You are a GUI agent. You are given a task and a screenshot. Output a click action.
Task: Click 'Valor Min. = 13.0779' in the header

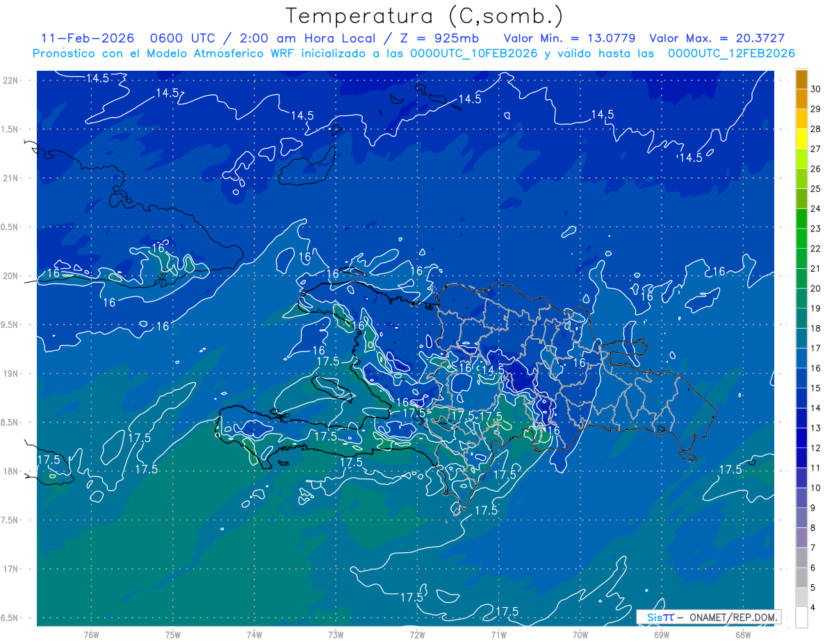tap(571, 38)
